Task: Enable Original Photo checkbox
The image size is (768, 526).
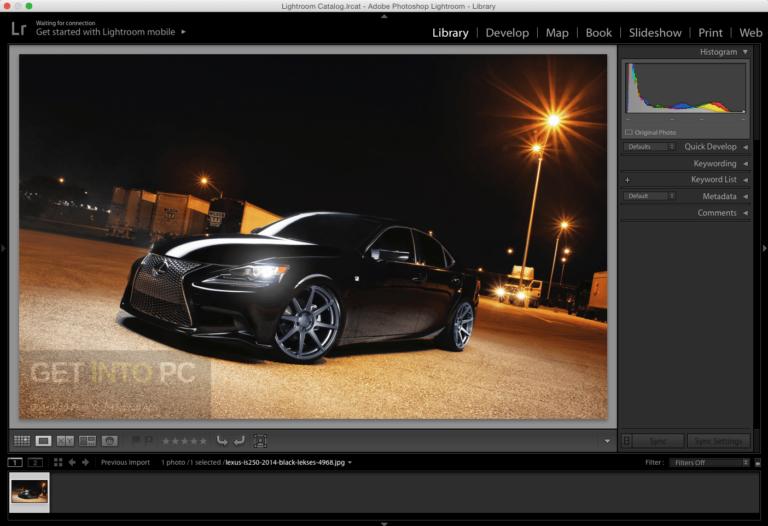Action: (628, 132)
